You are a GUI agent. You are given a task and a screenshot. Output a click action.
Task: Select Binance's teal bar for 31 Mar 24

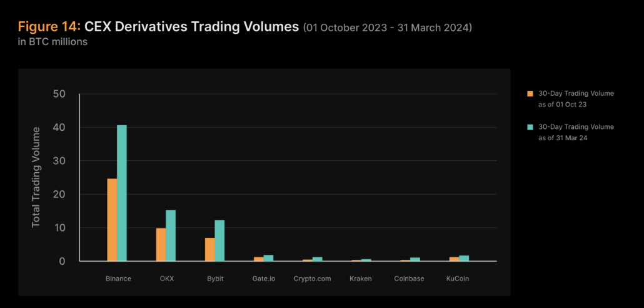pyautogui.click(x=122, y=193)
